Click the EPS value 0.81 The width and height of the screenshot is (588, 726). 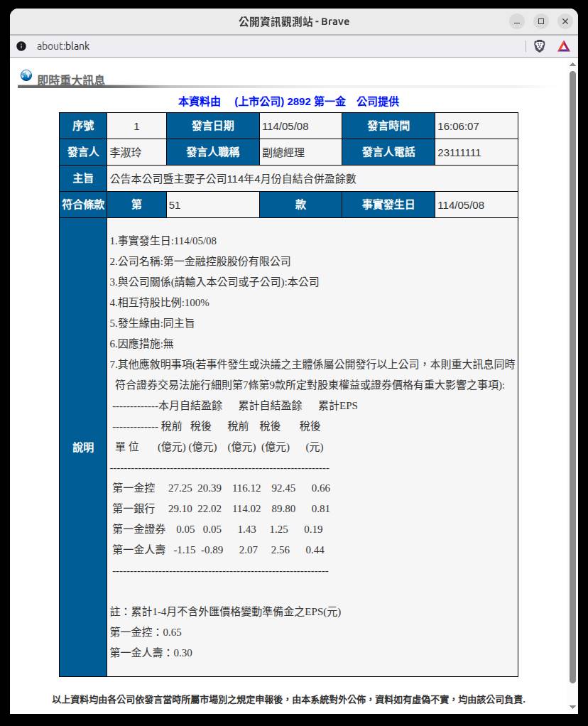(320, 509)
